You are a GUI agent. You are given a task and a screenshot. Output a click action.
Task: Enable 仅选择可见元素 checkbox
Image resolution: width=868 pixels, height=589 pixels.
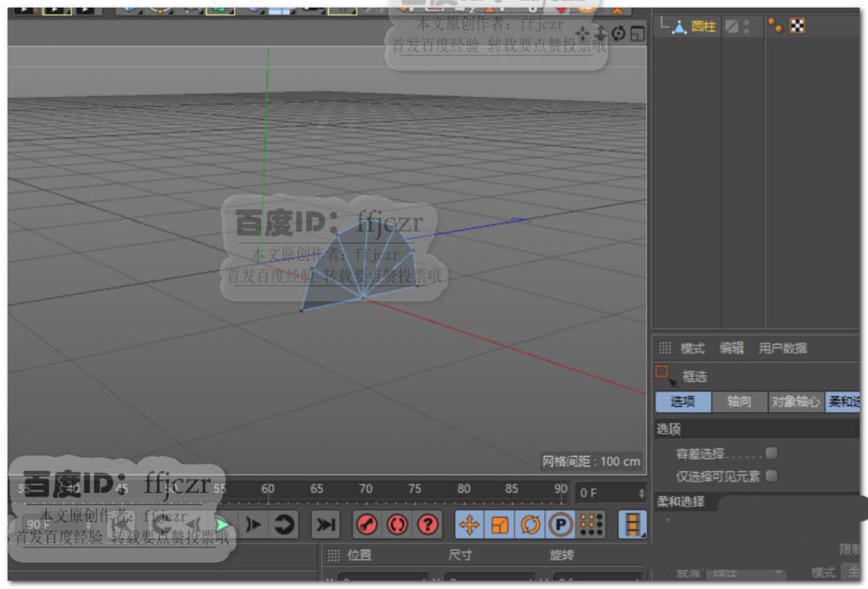[x=771, y=475]
